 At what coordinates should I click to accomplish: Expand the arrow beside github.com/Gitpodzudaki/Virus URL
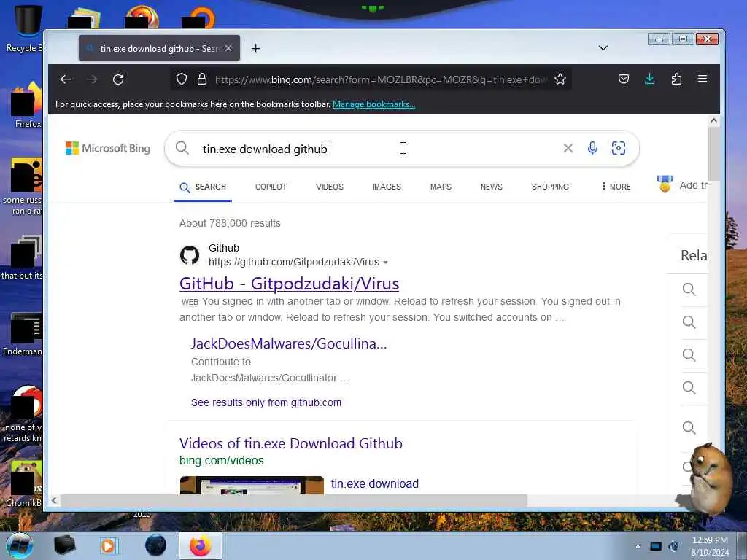(385, 262)
